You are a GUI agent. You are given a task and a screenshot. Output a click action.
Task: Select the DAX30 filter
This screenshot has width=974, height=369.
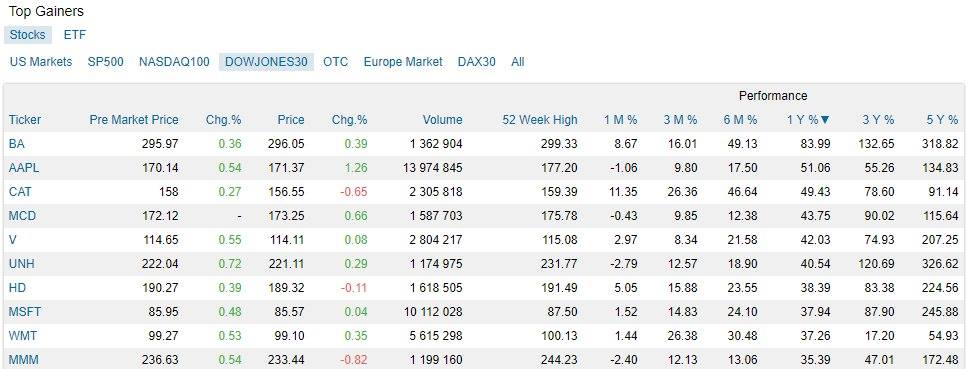tap(476, 62)
